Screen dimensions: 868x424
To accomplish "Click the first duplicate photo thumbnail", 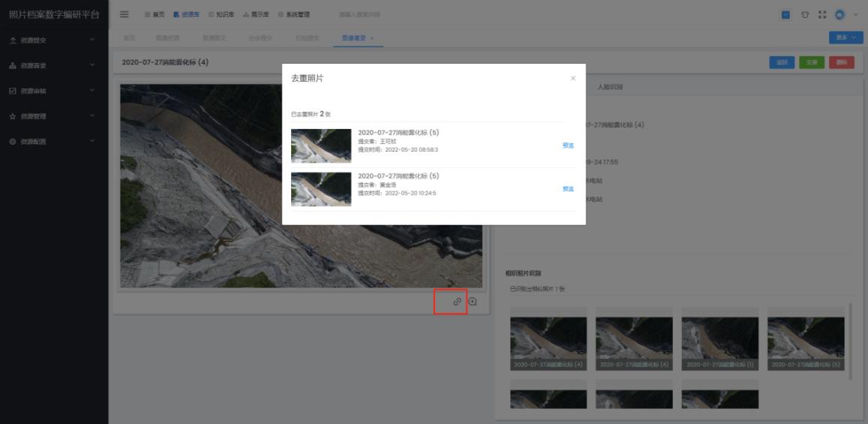I will point(321,146).
